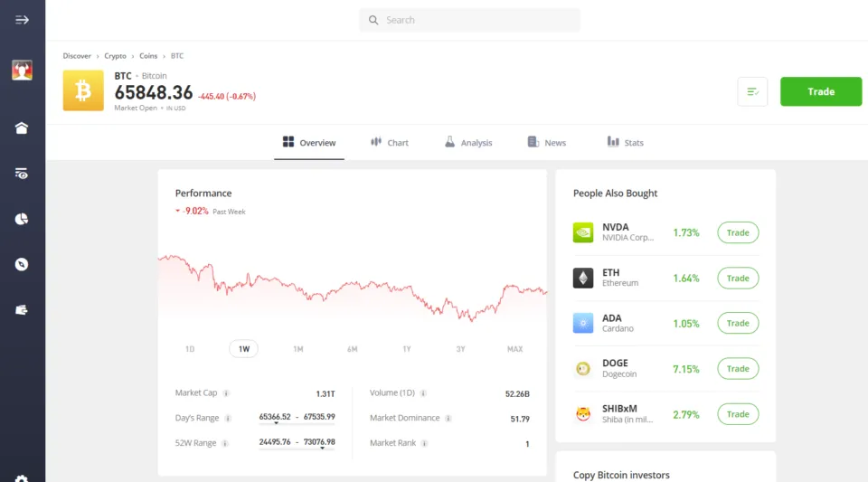
Task: Select the Overview tab
Action: [309, 143]
